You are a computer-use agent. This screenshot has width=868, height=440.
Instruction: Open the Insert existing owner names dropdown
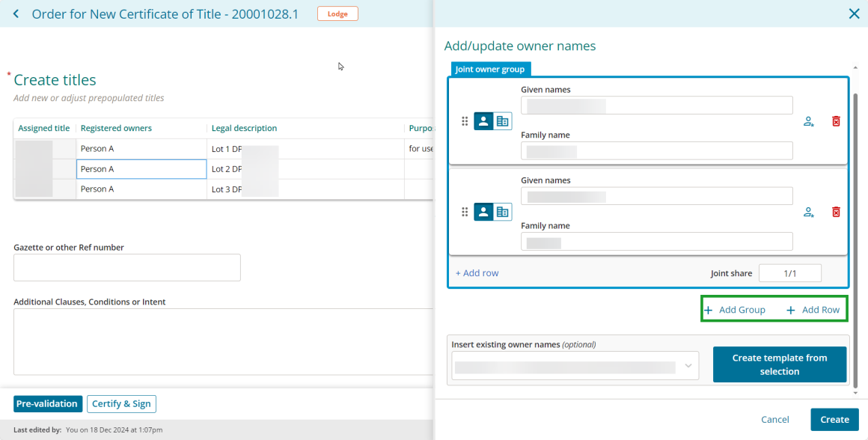point(575,366)
